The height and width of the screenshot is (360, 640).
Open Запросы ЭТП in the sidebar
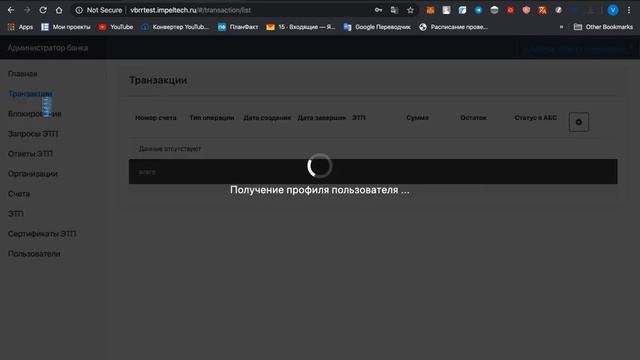[x=33, y=134]
